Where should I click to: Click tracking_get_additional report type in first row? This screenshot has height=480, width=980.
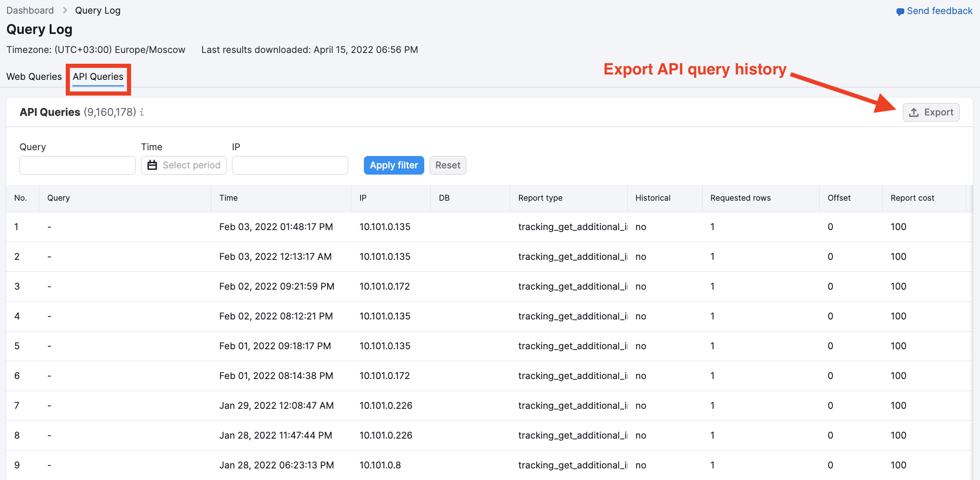tap(573, 227)
